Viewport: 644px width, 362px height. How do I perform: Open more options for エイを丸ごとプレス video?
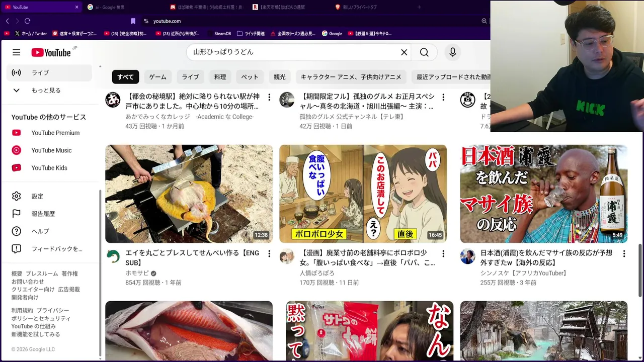tap(269, 254)
